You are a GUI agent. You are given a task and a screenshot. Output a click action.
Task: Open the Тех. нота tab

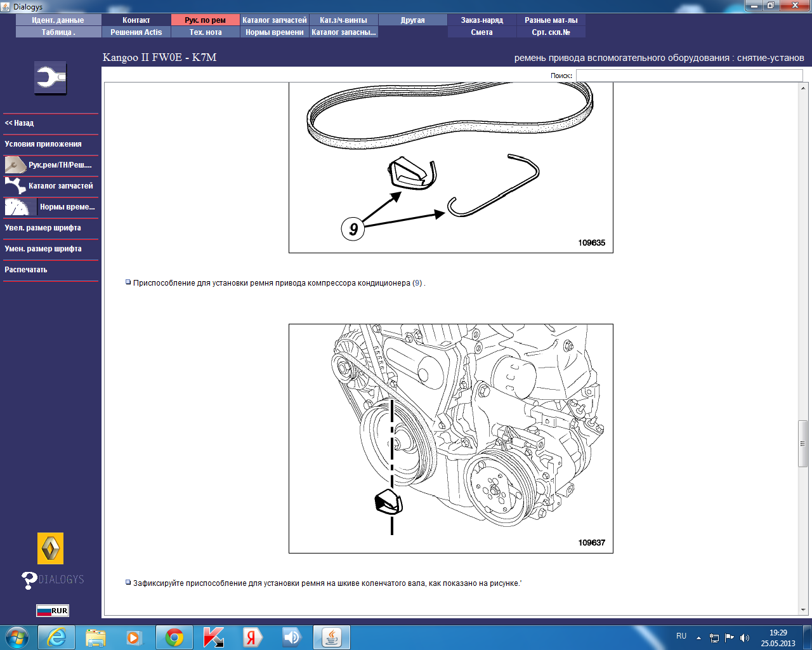point(206,32)
